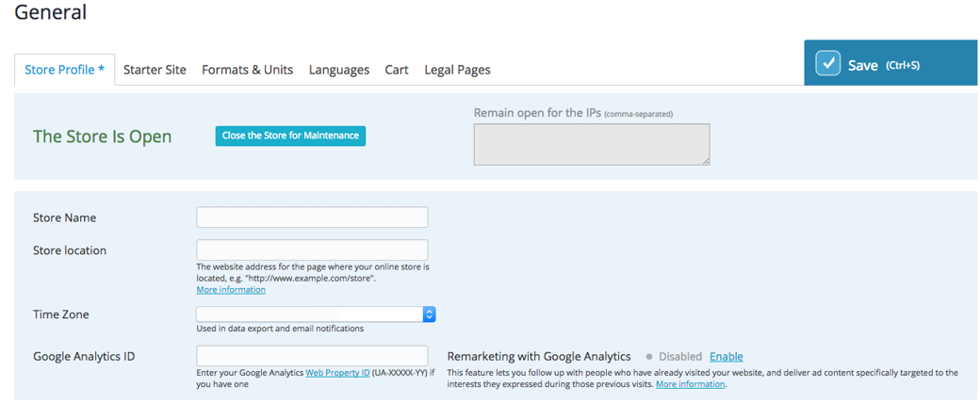
Task: Enable Remarketing with Google Analytics
Action: (727, 357)
